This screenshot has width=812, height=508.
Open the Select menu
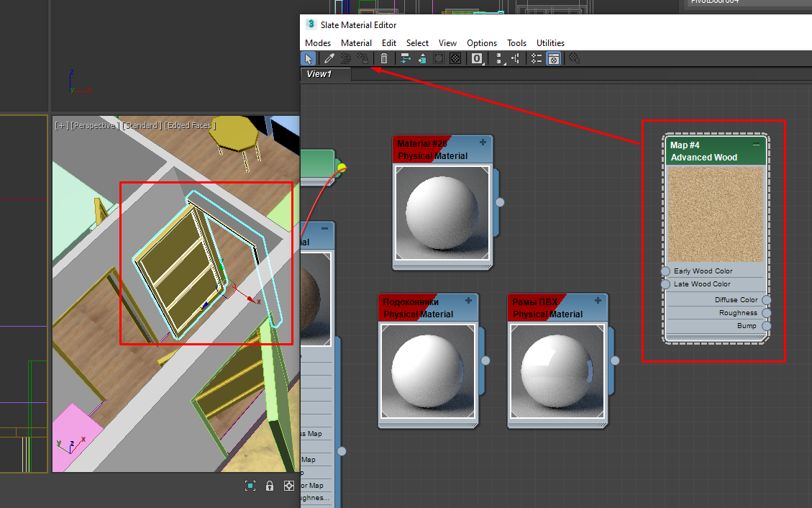coord(417,43)
